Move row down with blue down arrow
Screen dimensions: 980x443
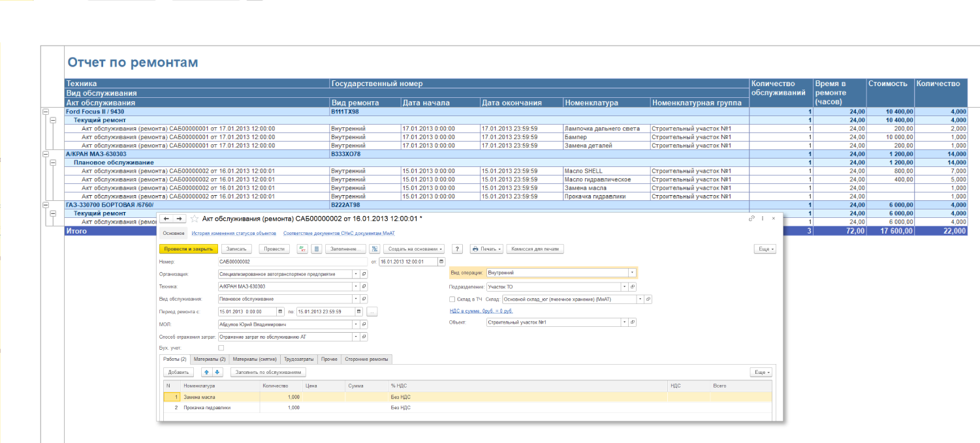[217, 372]
